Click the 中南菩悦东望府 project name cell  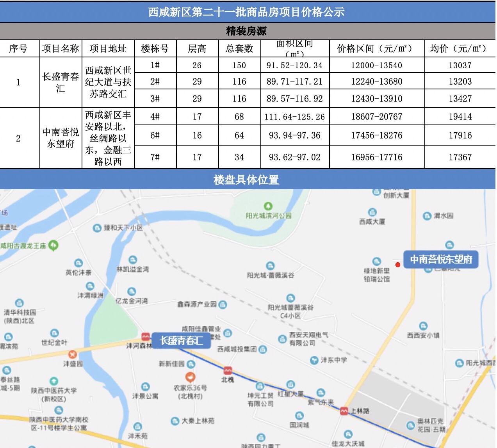[61, 138]
